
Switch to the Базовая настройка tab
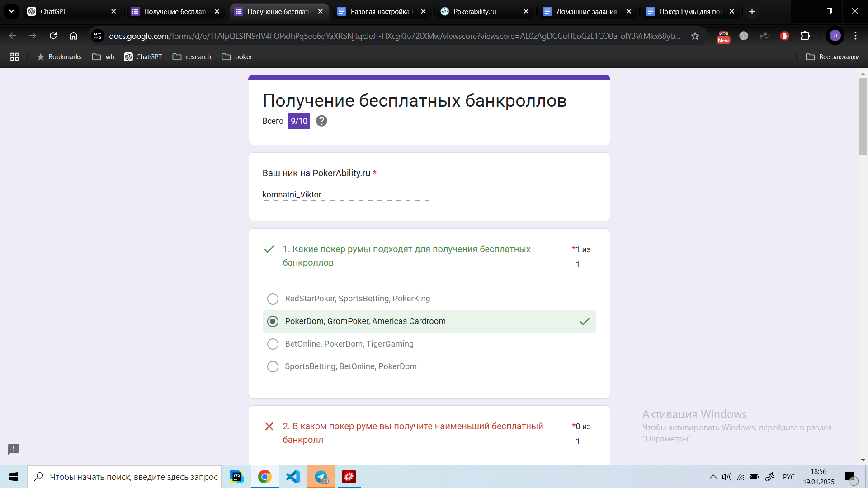382,11
